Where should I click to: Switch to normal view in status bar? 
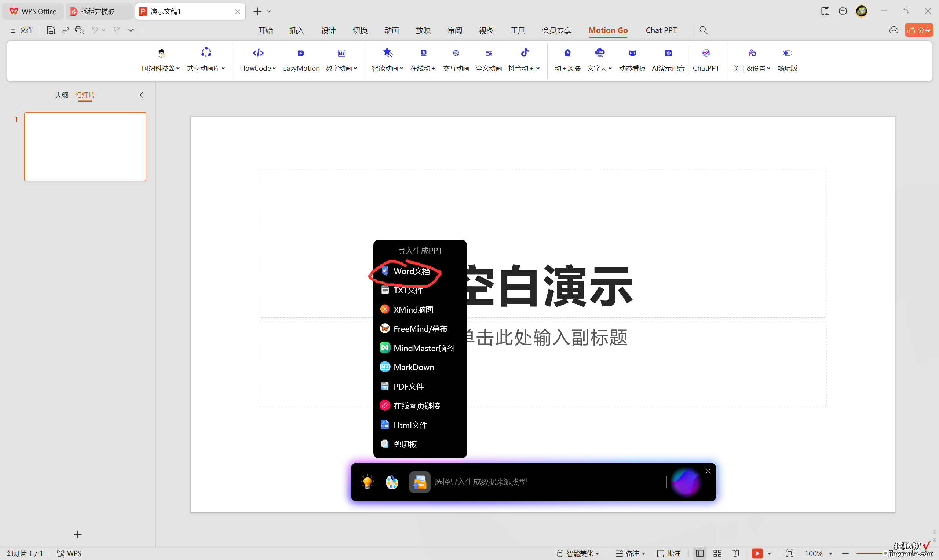coord(699,553)
